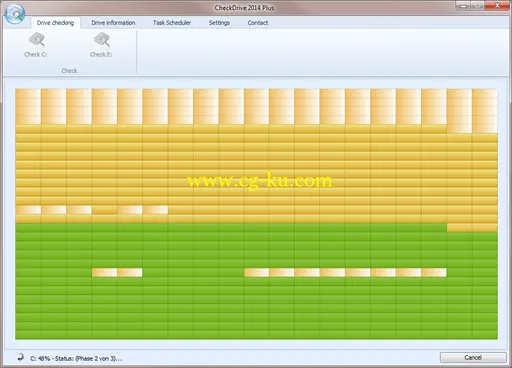Click the status text 'C: 48% - Status: (Phase 2 von 3)...'
Image resolution: width=512 pixels, height=368 pixels.
click(x=76, y=359)
